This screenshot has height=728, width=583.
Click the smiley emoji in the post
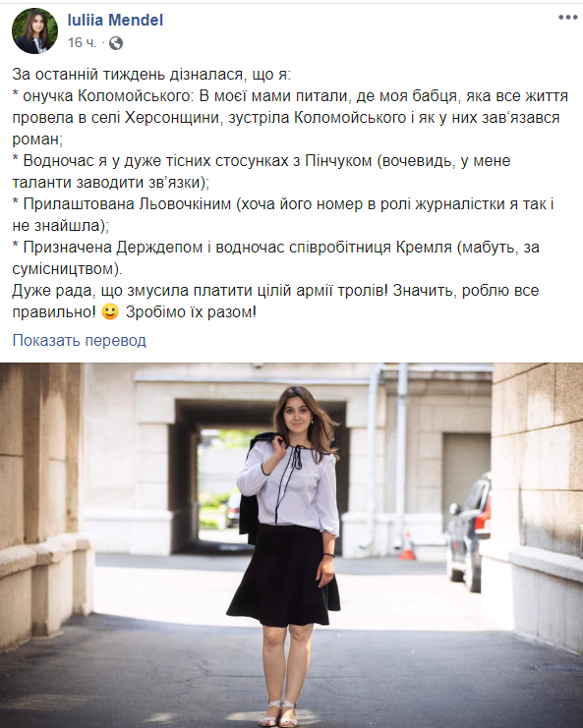(110, 311)
